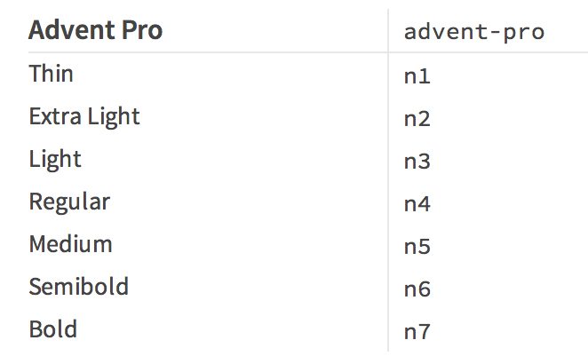Click the n4 variation code
Screen dimensions: 588x364
[x=417, y=204]
